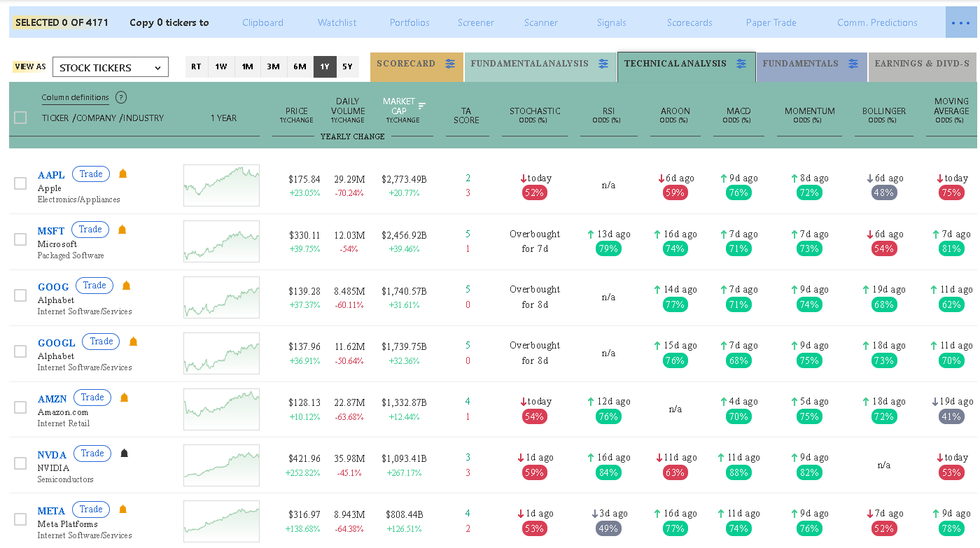
Task: Click MSFT's 81% Moving Average odds badge
Action: (x=951, y=248)
